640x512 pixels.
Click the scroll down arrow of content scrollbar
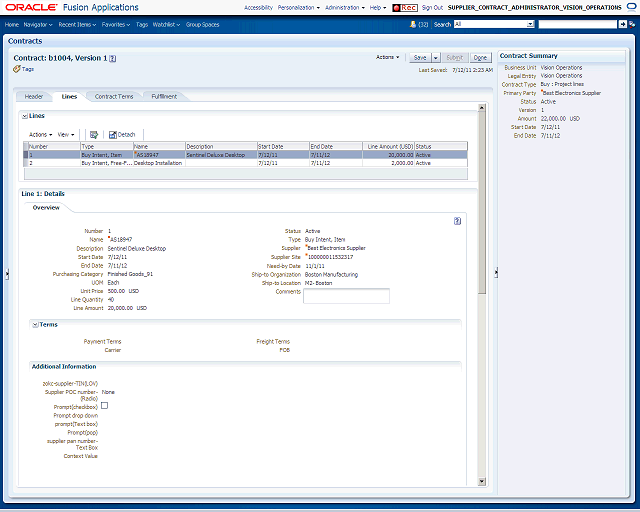pos(482,481)
